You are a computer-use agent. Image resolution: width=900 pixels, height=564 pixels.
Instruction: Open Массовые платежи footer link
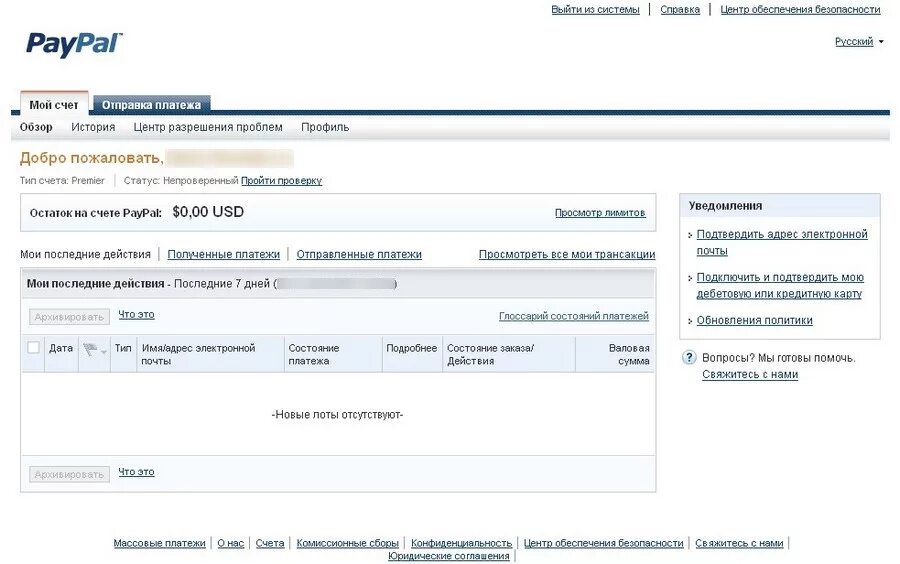(x=159, y=543)
